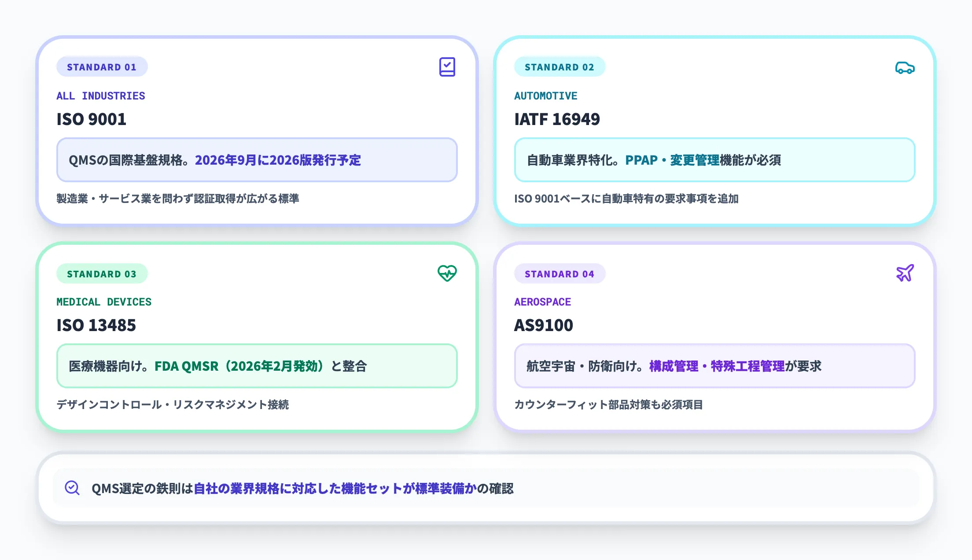Select the STANDARD 02 badge
This screenshot has height=560, width=972.
559,67
